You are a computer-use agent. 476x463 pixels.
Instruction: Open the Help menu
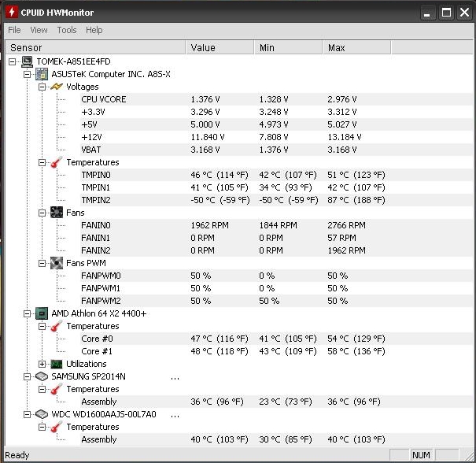(x=94, y=30)
